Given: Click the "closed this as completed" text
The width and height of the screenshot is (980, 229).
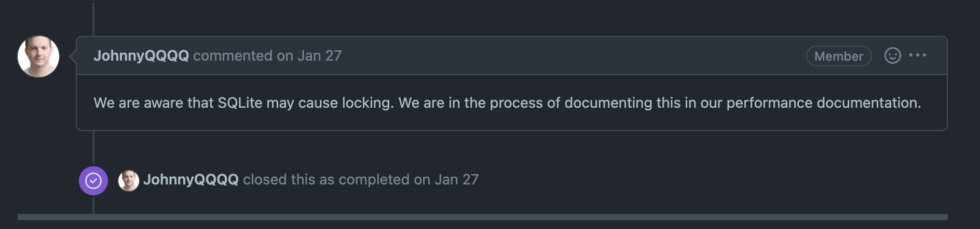Looking at the screenshot, I should tap(326, 180).
